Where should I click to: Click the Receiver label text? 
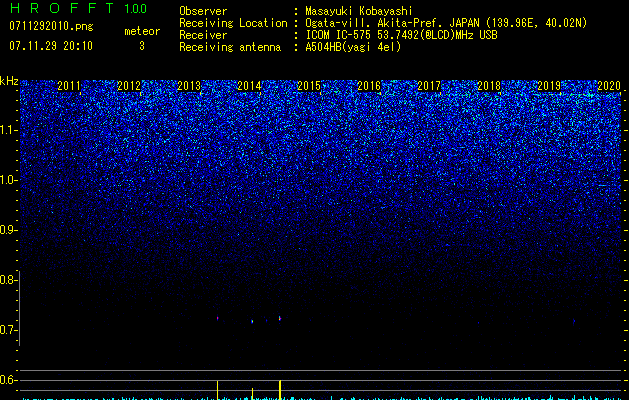click(x=203, y=35)
